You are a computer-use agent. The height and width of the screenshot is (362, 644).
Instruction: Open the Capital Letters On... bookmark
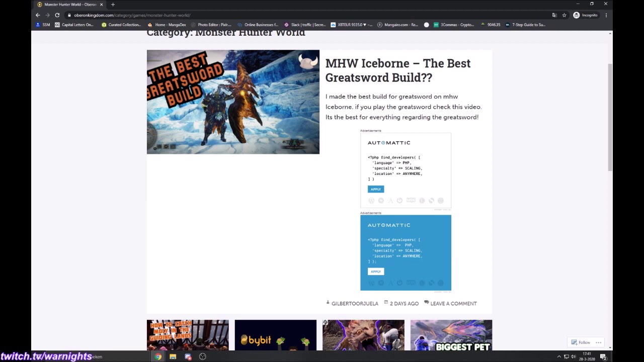(74, 25)
